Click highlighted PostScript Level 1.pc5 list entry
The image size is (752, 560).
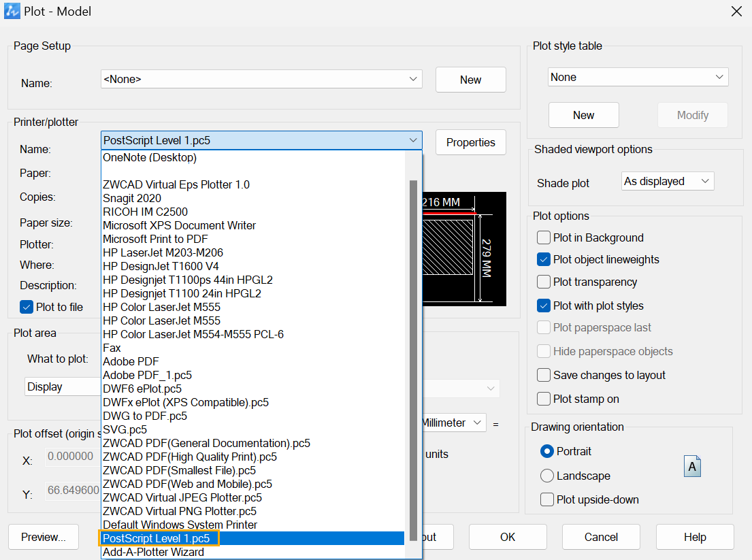click(x=253, y=538)
